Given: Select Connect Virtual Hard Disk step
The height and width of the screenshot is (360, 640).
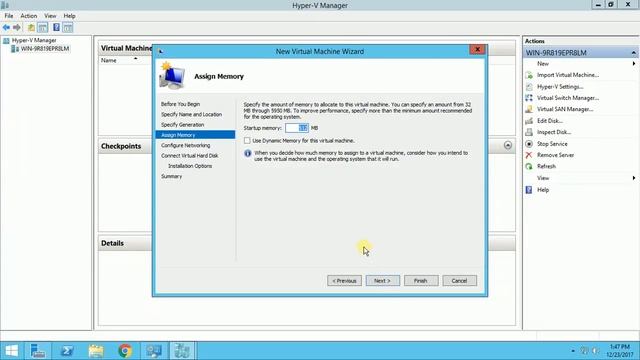Looking at the screenshot, I should [x=189, y=156].
